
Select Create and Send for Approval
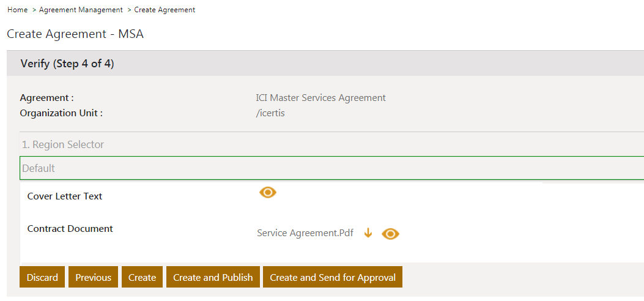pyautogui.click(x=333, y=277)
